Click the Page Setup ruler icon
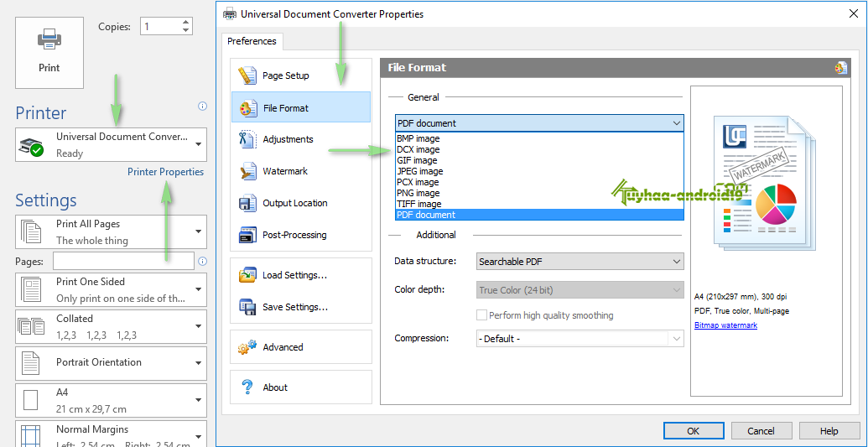868x447 pixels. pyautogui.click(x=247, y=75)
